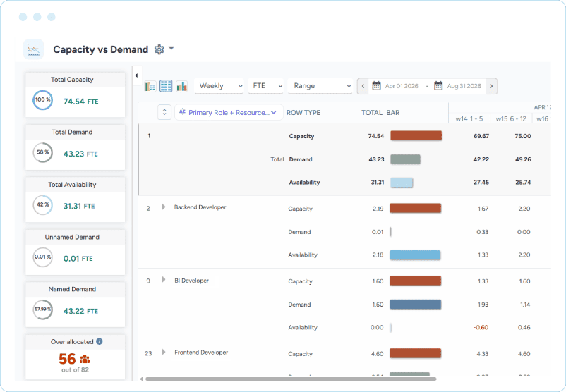
Task: Click the 43.23 FTE total demand value
Action: point(81,154)
